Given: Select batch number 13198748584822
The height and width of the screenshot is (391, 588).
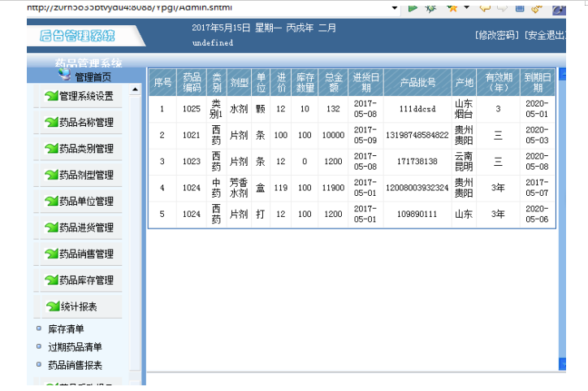Looking at the screenshot, I should click(417, 135).
